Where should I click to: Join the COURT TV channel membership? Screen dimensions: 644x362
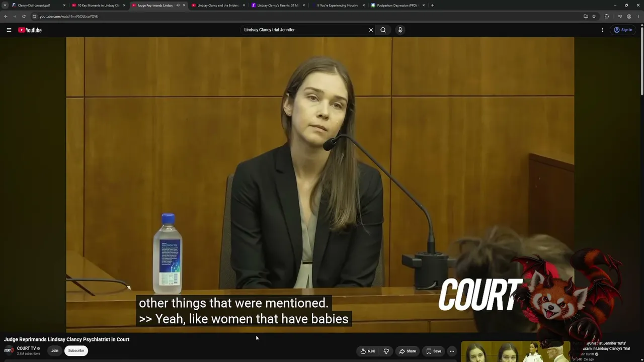(55, 350)
